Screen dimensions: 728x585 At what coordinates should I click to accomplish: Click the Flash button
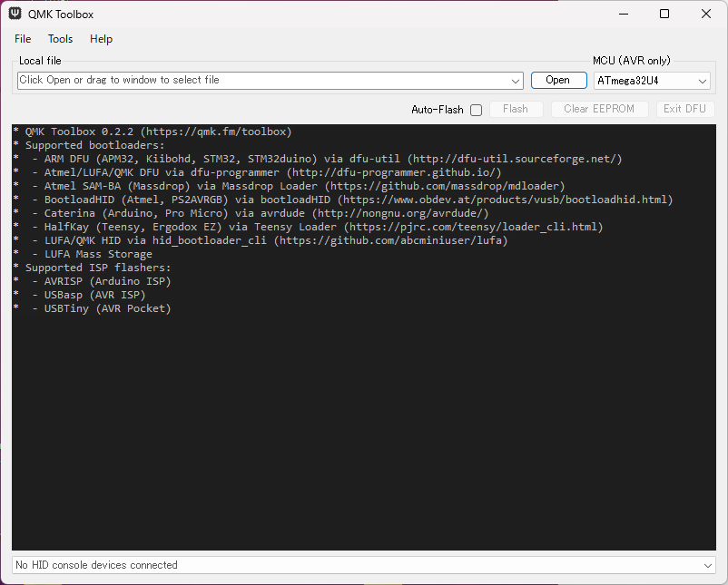(516, 109)
